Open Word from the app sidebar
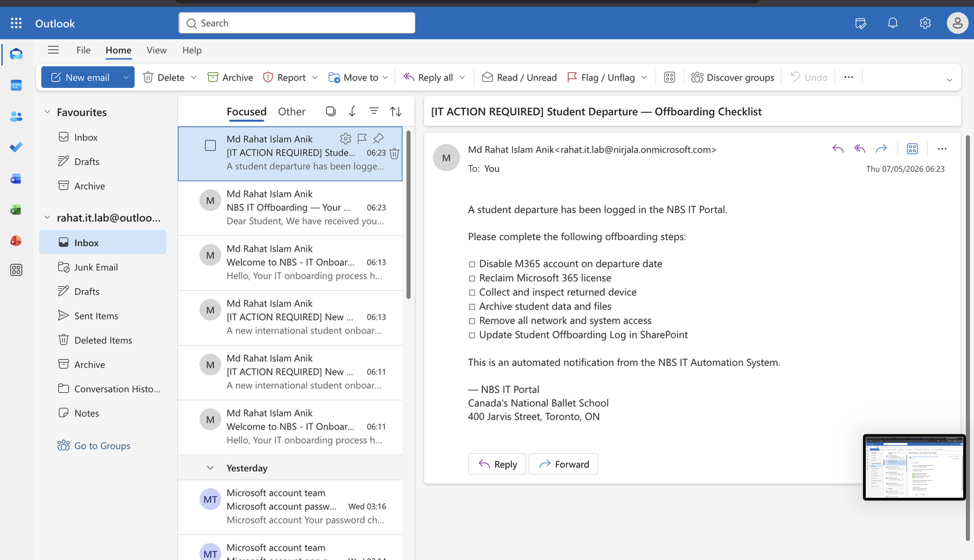The height and width of the screenshot is (560, 974). [x=16, y=179]
